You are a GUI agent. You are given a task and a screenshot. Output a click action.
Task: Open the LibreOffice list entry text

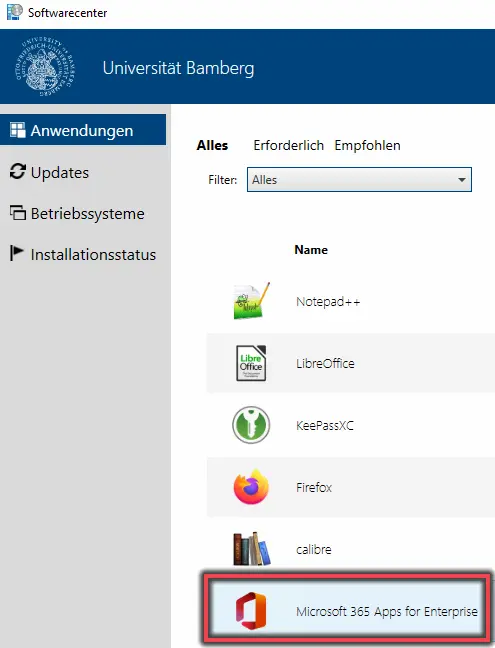click(x=325, y=363)
